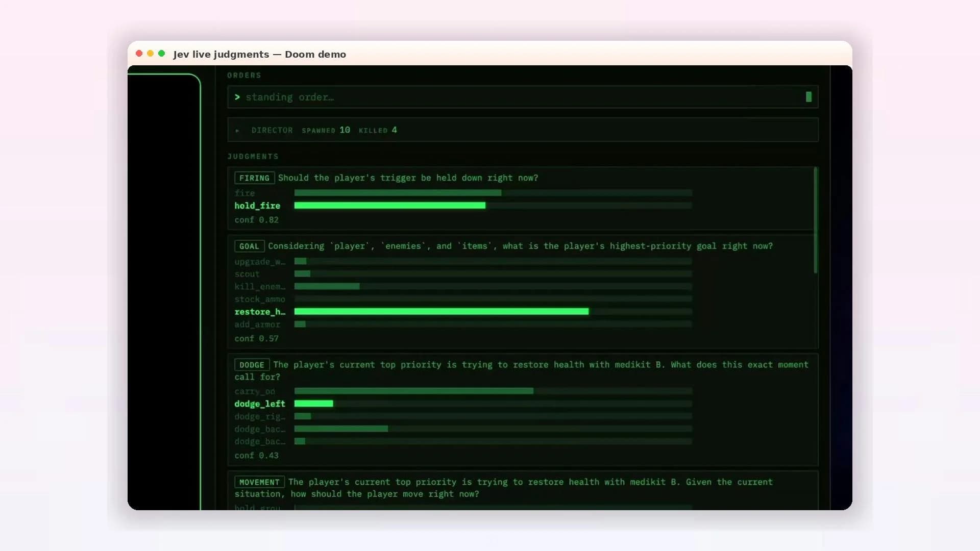980x551 pixels.
Task: Select the dodge_rig… option label
Action: point(260,416)
